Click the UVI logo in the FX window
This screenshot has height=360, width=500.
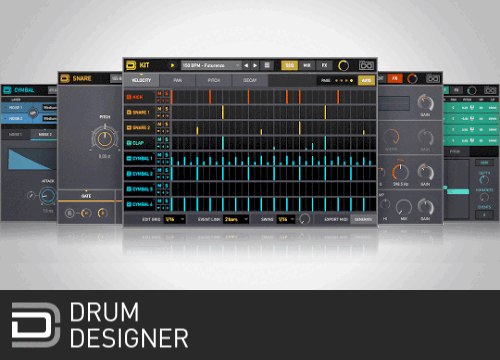[x=433, y=79]
